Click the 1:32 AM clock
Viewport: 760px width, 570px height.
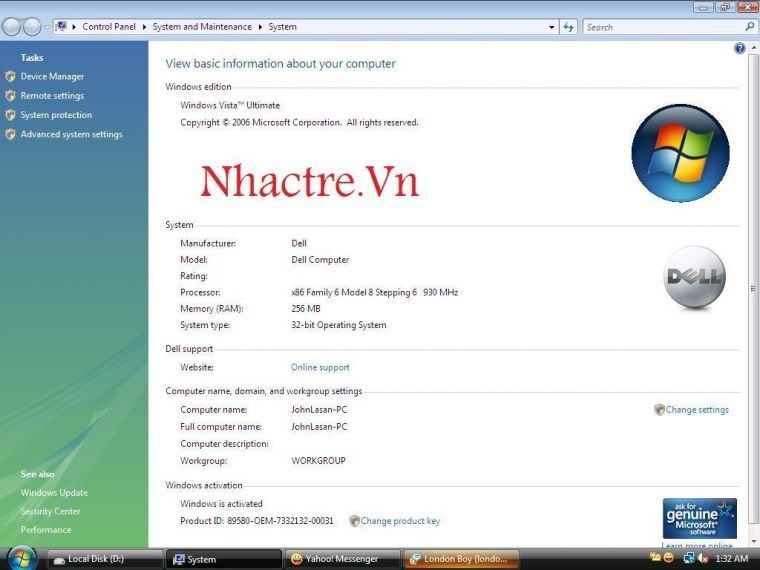click(x=731, y=559)
